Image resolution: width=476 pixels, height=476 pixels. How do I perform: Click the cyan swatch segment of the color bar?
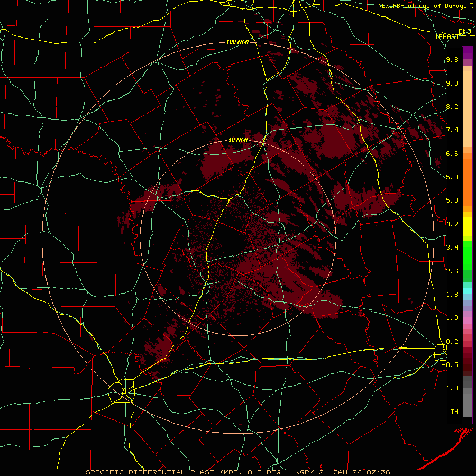[x=467, y=291]
